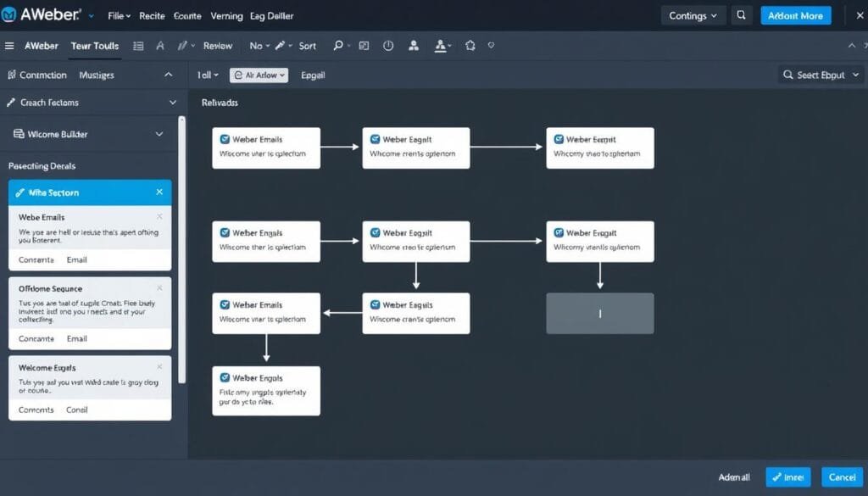
Task: Click the blue Adount More button
Action: (x=795, y=15)
